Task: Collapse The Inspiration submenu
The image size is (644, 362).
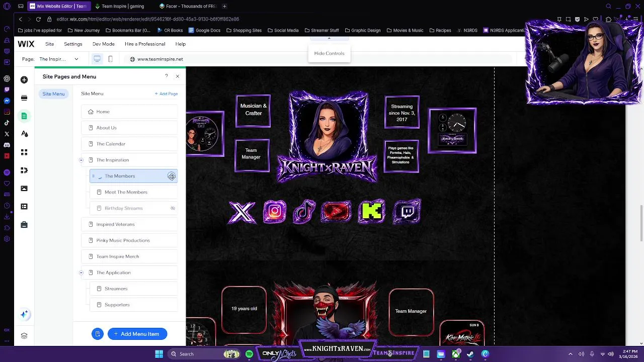Action: (x=81, y=160)
